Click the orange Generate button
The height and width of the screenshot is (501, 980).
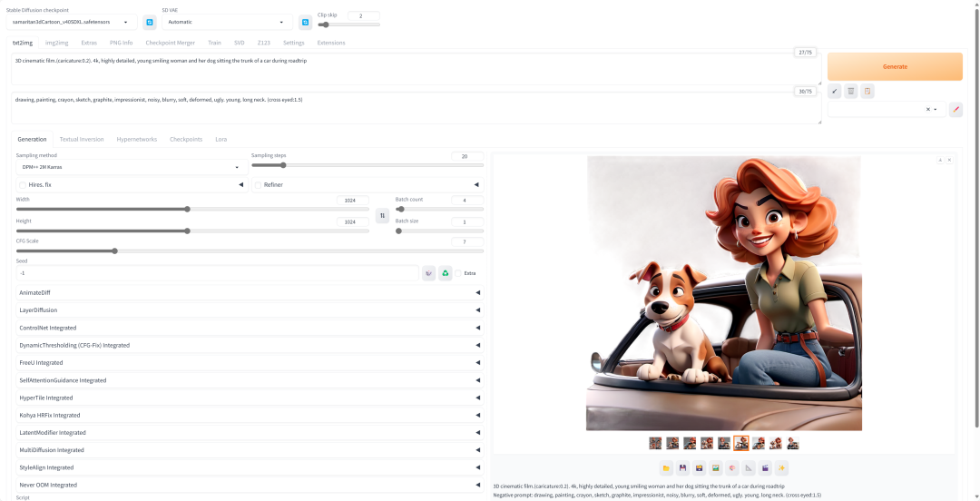tap(895, 66)
